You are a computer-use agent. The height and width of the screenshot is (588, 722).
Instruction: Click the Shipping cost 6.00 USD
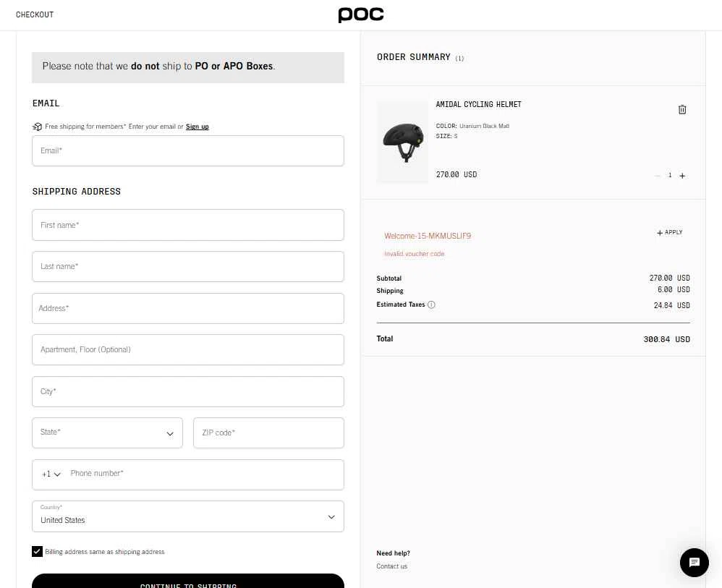point(674,289)
